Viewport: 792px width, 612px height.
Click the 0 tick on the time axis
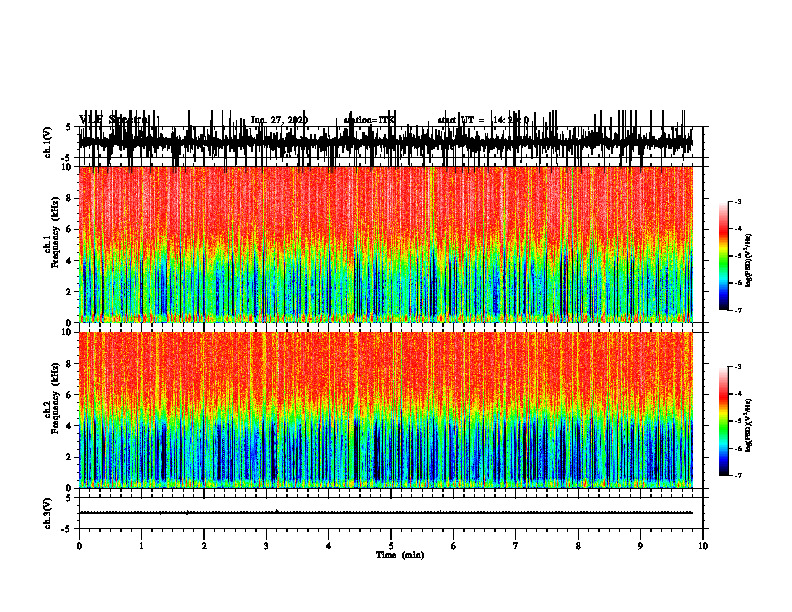79,546
